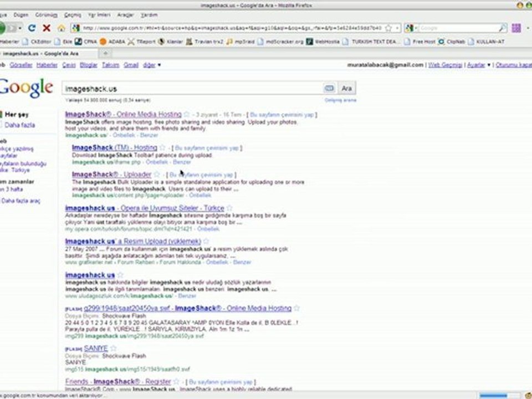Open the Free Host bookmark
Viewport: 532px width, 399px height.
[x=420, y=42]
